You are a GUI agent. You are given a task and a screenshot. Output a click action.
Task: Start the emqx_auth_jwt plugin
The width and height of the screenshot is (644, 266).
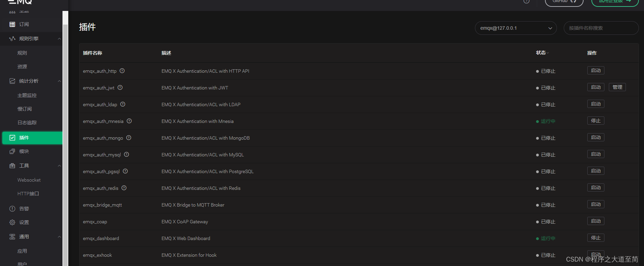(x=596, y=87)
